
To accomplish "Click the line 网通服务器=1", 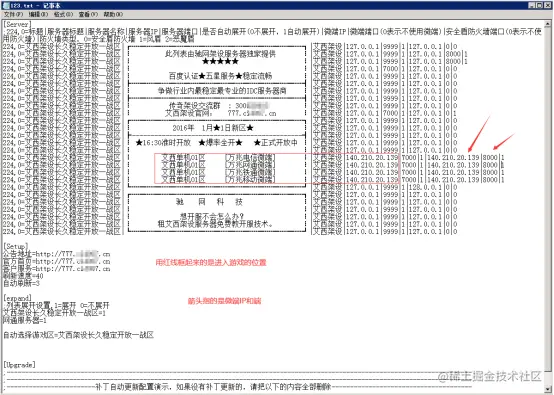I will tap(25, 320).
